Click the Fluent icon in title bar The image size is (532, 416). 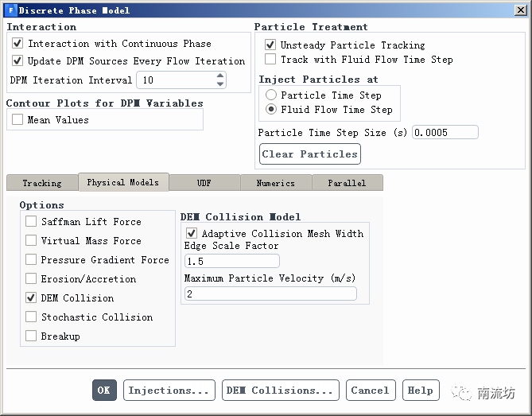pos(10,10)
